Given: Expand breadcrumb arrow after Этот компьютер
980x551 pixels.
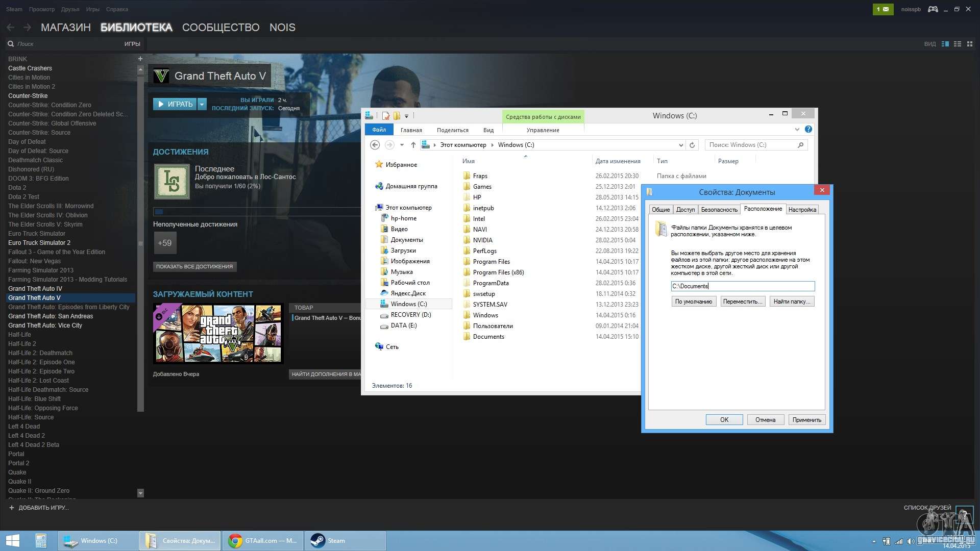Looking at the screenshot, I should click(x=493, y=145).
